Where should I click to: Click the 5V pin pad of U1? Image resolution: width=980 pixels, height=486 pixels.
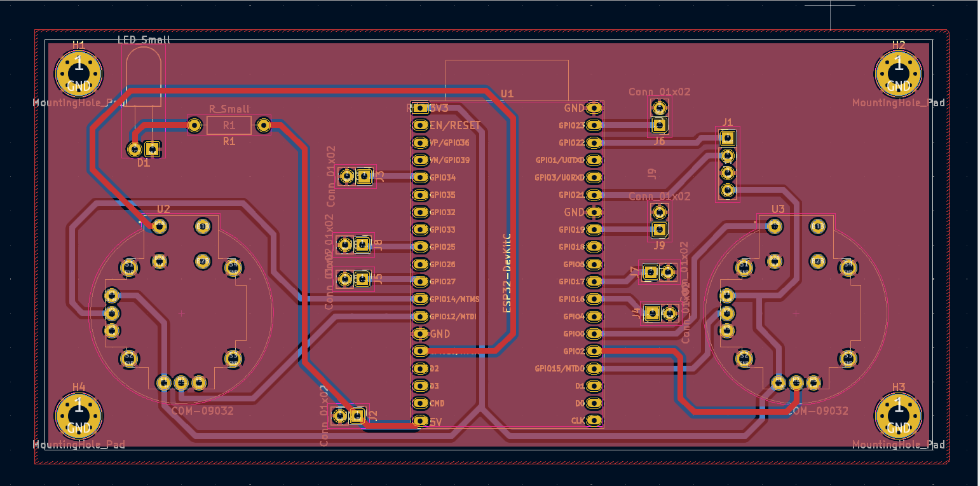[420, 420]
